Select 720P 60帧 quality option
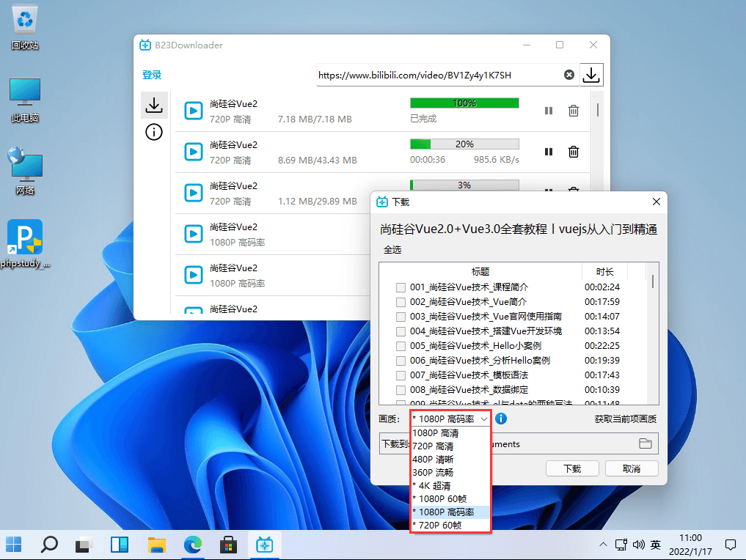 click(x=450, y=526)
